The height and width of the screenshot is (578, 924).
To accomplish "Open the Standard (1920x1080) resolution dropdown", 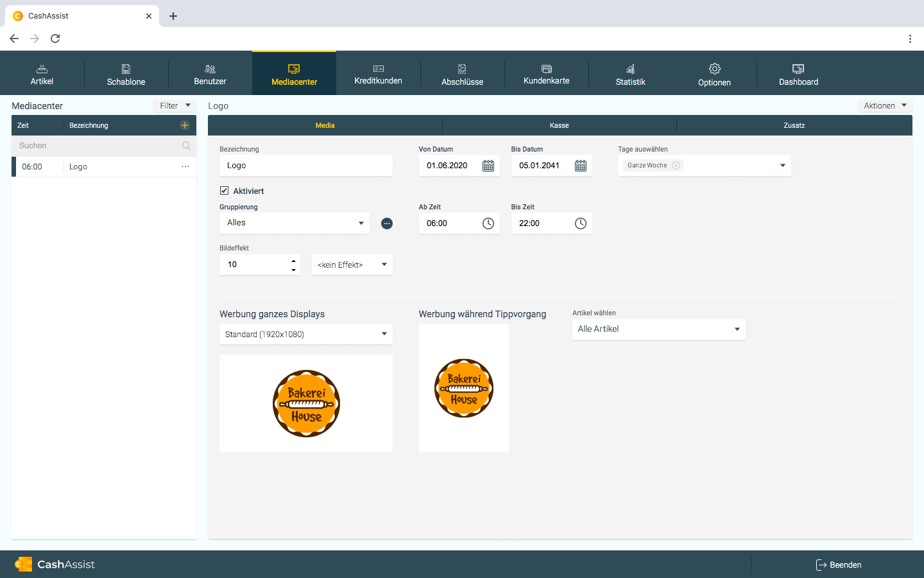I will click(306, 334).
